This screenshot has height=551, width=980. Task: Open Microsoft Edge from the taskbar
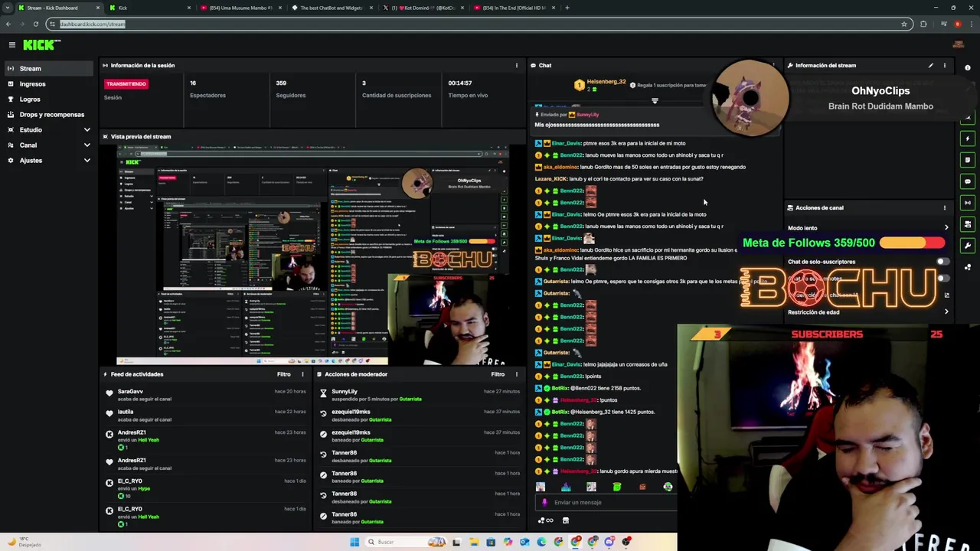pyautogui.click(x=541, y=542)
